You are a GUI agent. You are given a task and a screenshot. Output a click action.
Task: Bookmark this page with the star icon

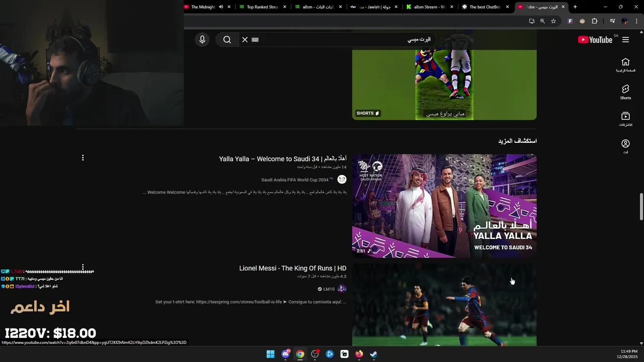(x=553, y=21)
